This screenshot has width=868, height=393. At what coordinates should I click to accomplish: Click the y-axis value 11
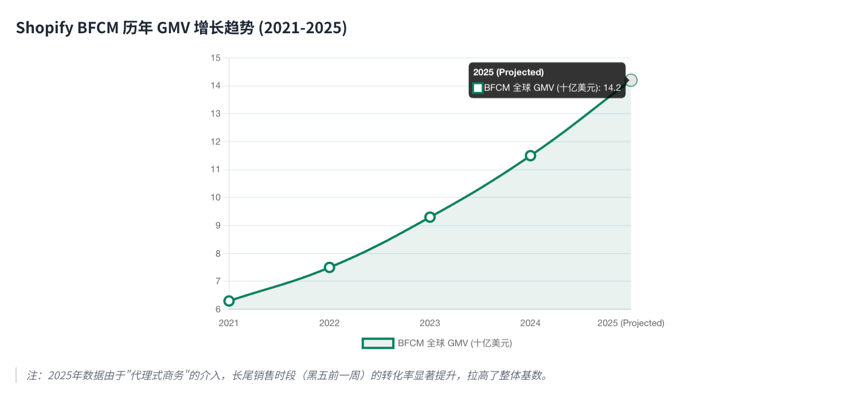click(x=216, y=170)
